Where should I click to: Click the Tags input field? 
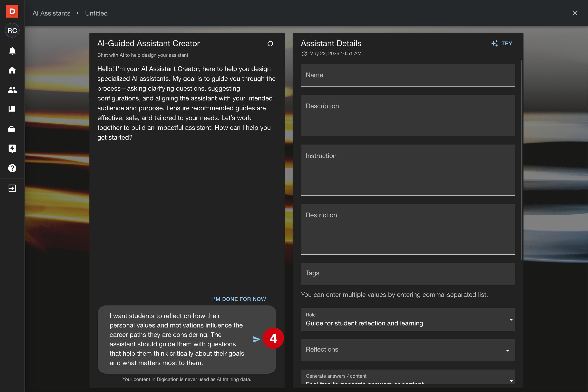[408, 274]
